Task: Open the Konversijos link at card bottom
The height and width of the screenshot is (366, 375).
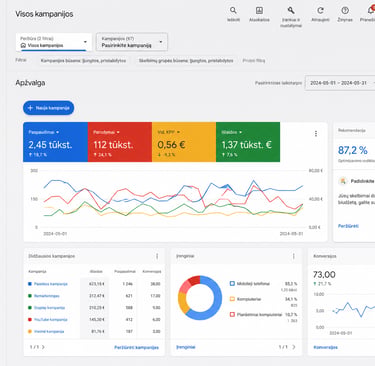Action: 325,347
